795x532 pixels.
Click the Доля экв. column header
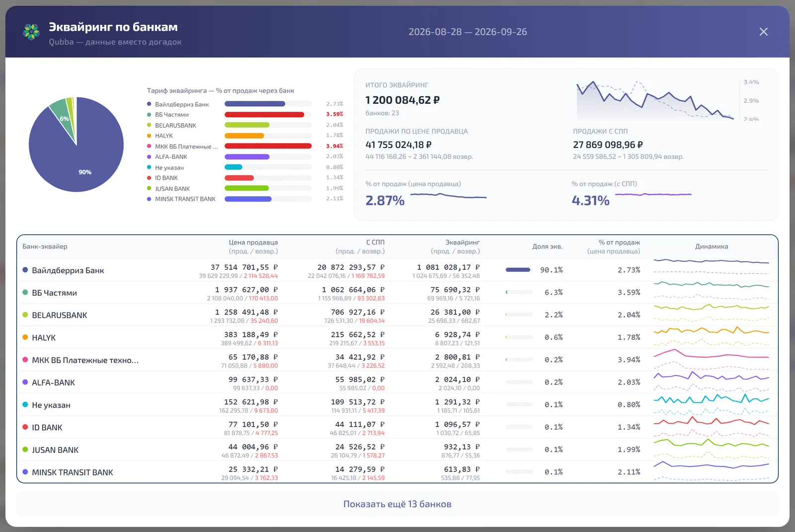[548, 246]
